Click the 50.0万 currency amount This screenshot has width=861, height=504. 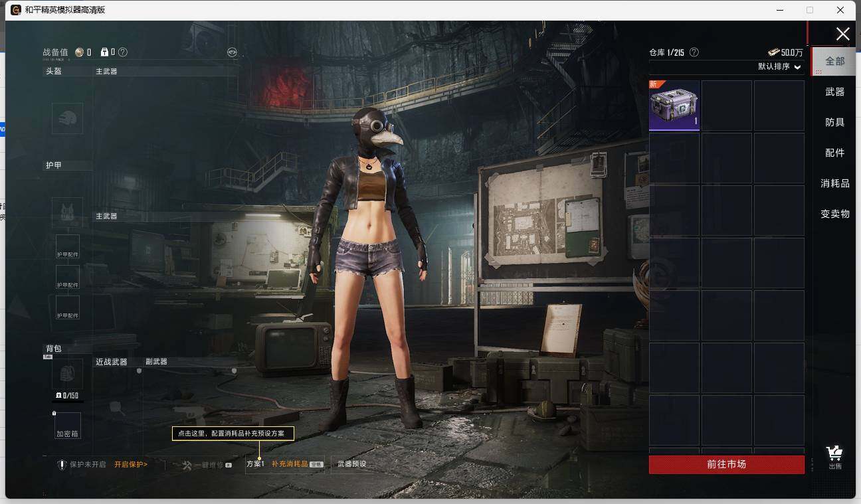[792, 52]
